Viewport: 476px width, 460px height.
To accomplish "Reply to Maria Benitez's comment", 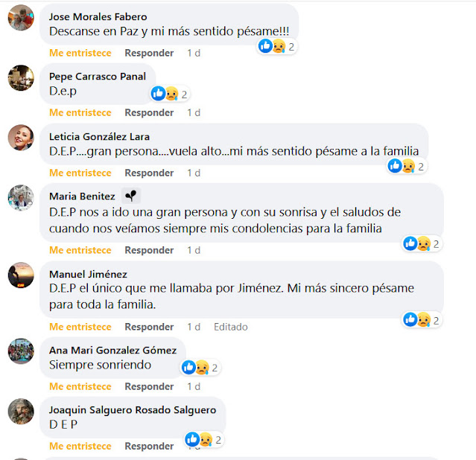I will click(x=149, y=250).
